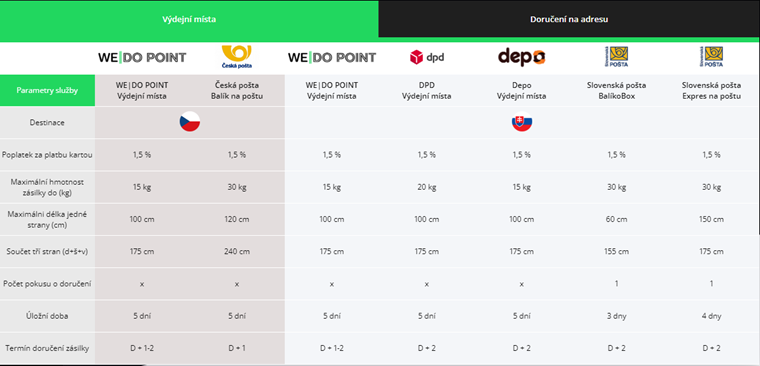This screenshot has height=366, width=760.
Task: Click Depo Výdejní místa column heading
Action: coord(522,91)
